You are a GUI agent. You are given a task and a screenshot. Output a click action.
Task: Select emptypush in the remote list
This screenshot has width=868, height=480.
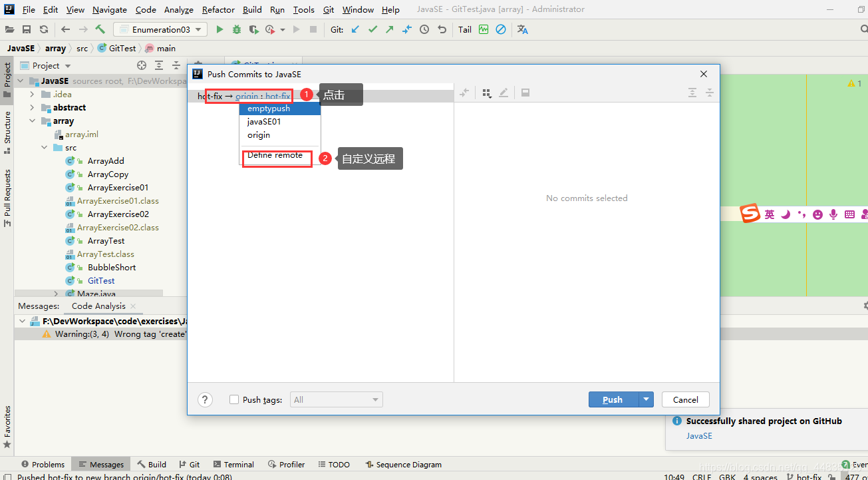280,109
